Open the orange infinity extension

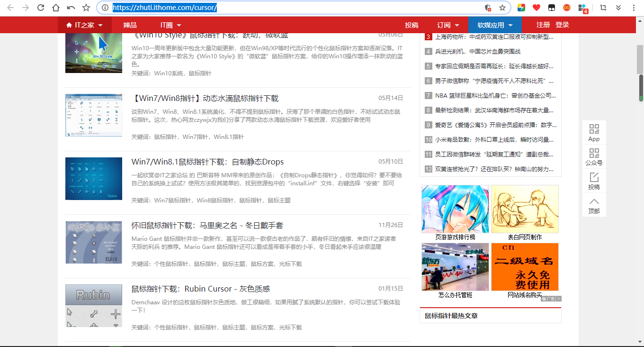pos(567,8)
